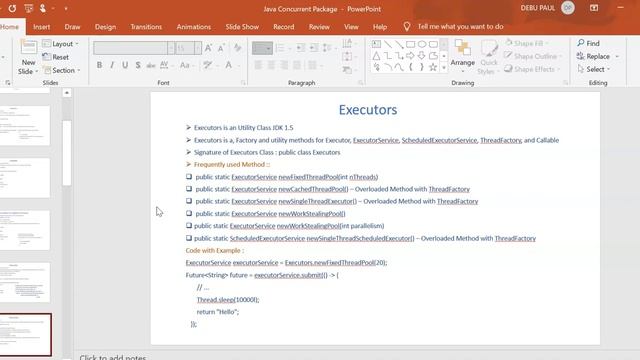
Task: Toggle Underline formatting
Action: coord(125,65)
